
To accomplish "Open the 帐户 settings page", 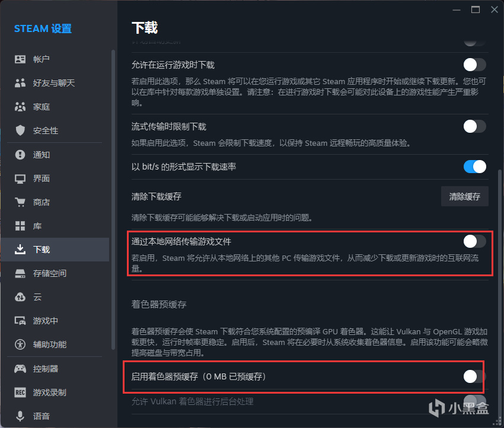I will [x=55, y=59].
